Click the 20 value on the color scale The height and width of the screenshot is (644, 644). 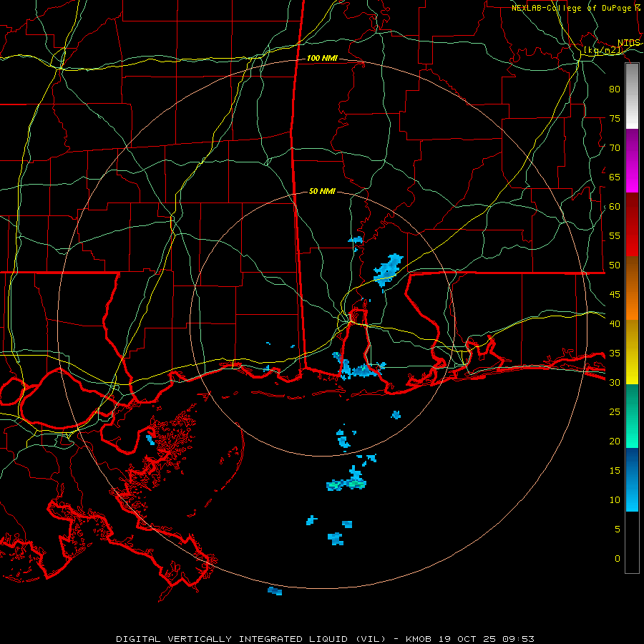click(x=615, y=441)
